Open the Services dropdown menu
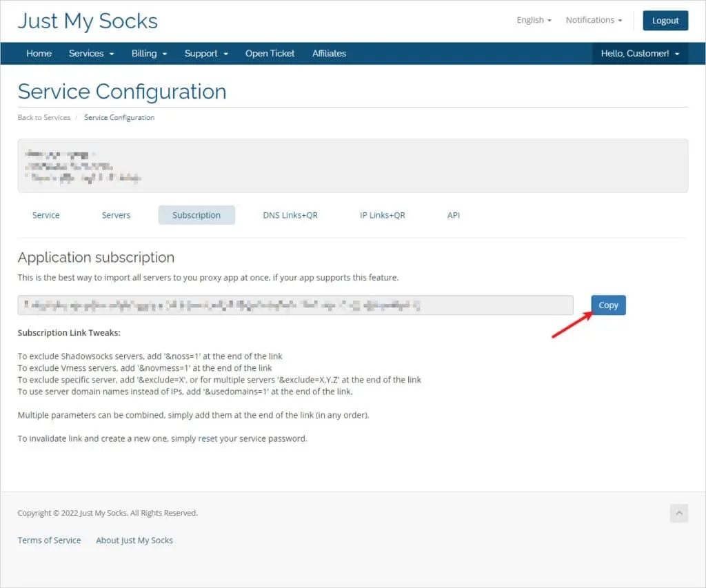The height and width of the screenshot is (588, 706). point(91,54)
